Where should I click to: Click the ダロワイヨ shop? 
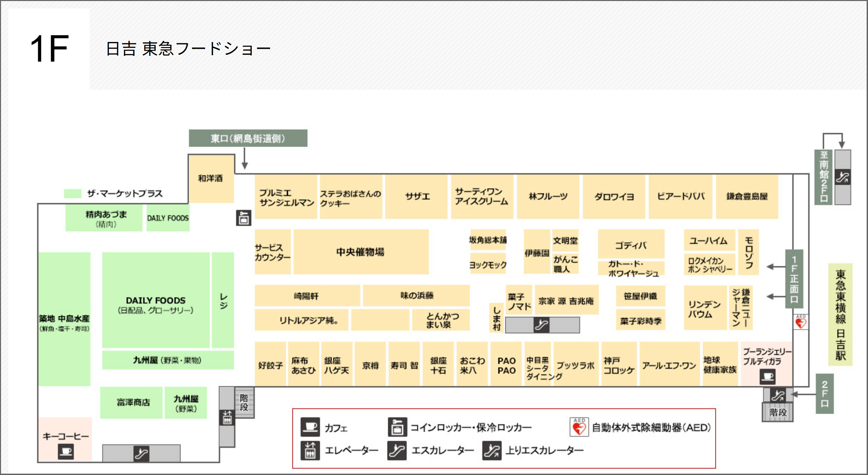pos(614,197)
